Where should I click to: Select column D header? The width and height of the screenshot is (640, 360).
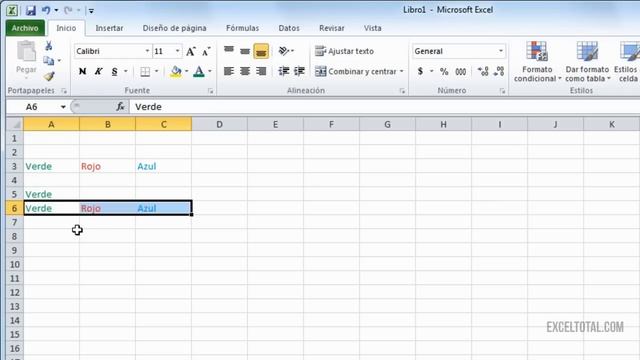click(219, 124)
